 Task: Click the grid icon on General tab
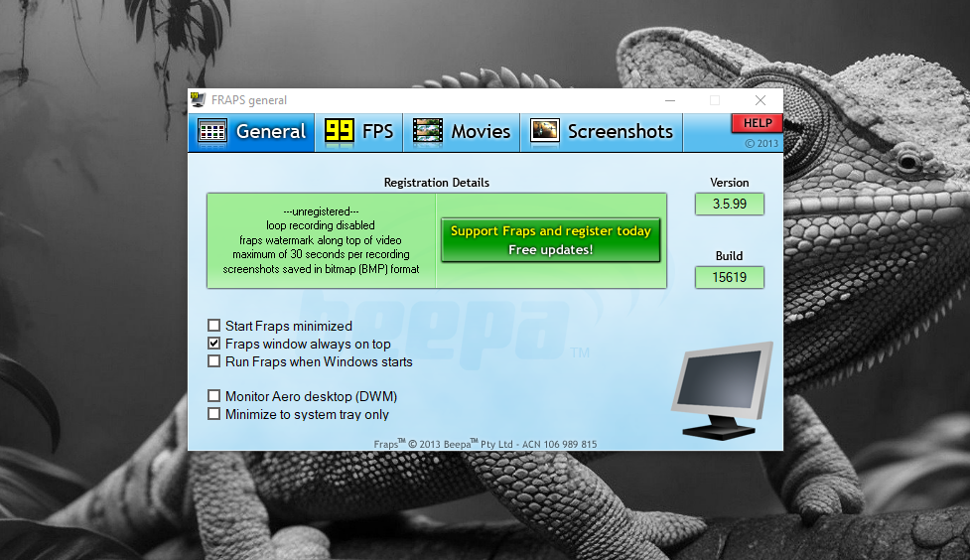pyautogui.click(x=212, y=131)
